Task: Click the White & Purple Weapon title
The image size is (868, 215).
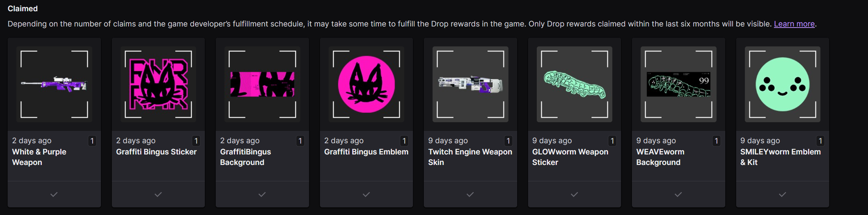Action: 39,157
